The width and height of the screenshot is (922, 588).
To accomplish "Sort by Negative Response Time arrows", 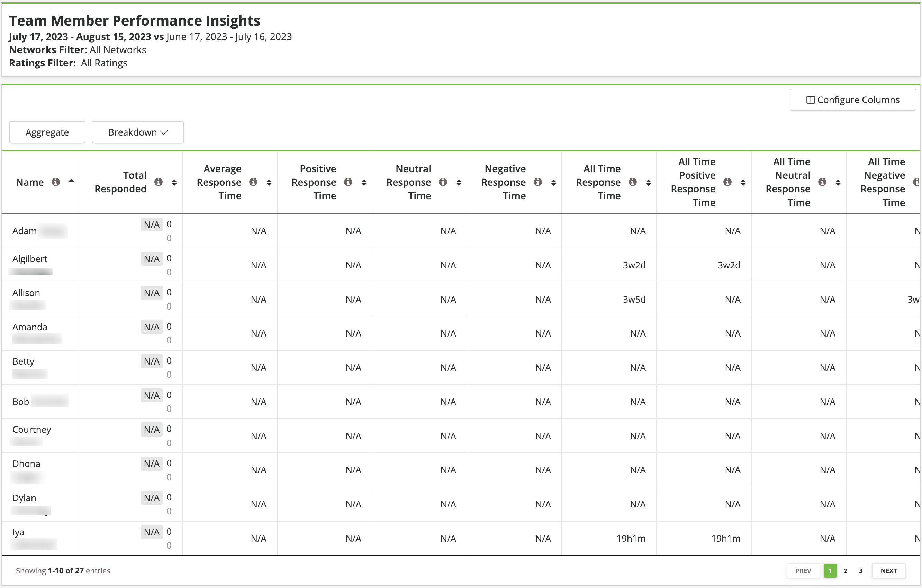I will point(554,183).
